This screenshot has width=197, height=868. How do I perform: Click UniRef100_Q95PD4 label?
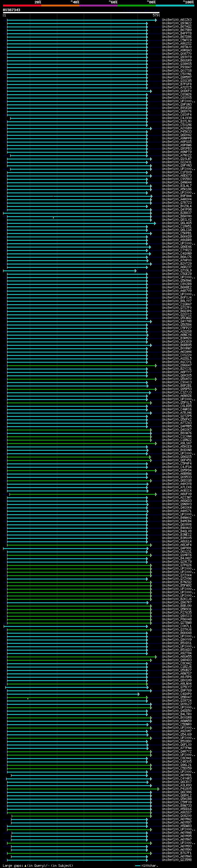[177, 470]
